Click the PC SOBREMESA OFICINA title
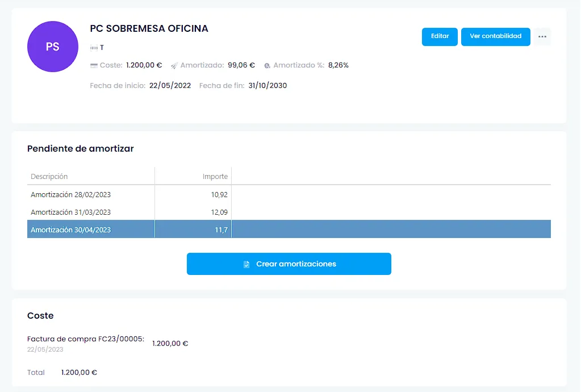Viewport: 581px width, 392px height. [x=149, y=28]
